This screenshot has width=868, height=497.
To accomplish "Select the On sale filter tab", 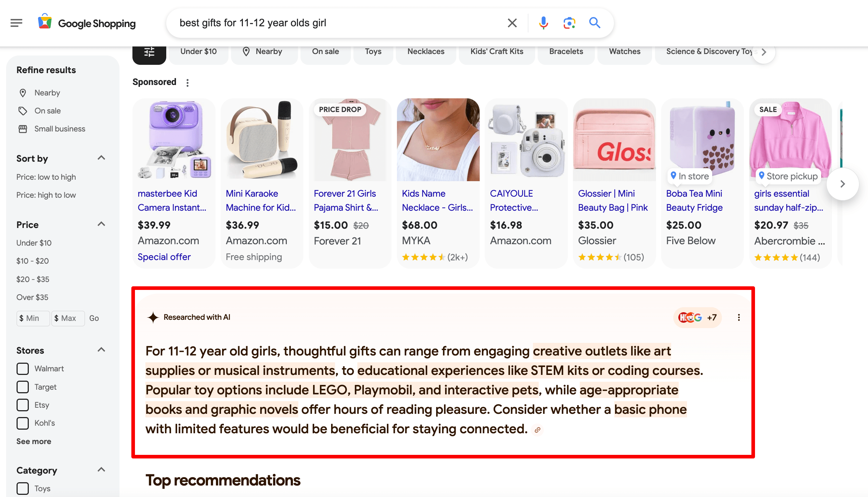I will tap(325, 51).
